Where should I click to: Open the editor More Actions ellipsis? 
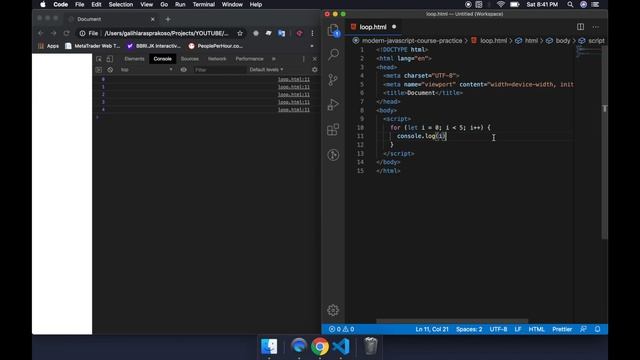596,27
